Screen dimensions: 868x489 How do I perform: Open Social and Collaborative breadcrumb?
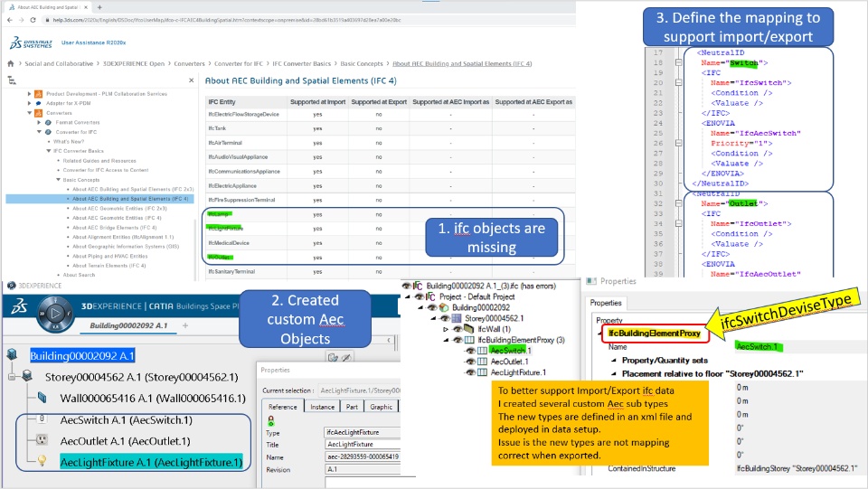point(59,63)
